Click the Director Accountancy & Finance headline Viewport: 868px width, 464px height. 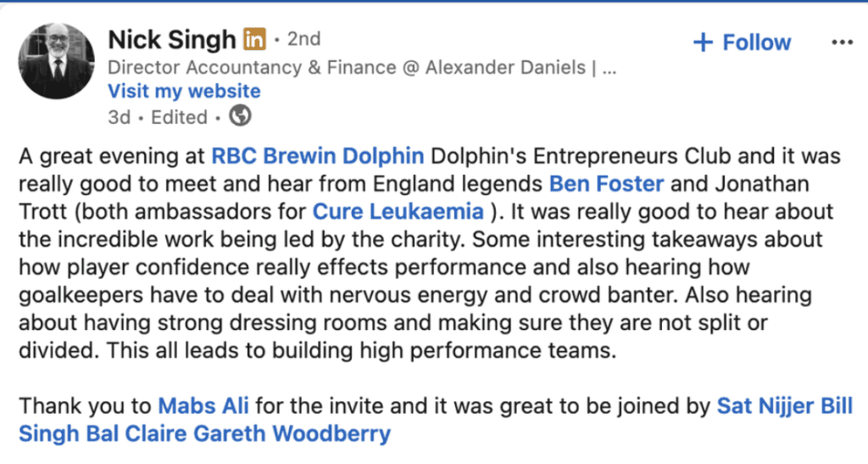click(x=362, y=67)
